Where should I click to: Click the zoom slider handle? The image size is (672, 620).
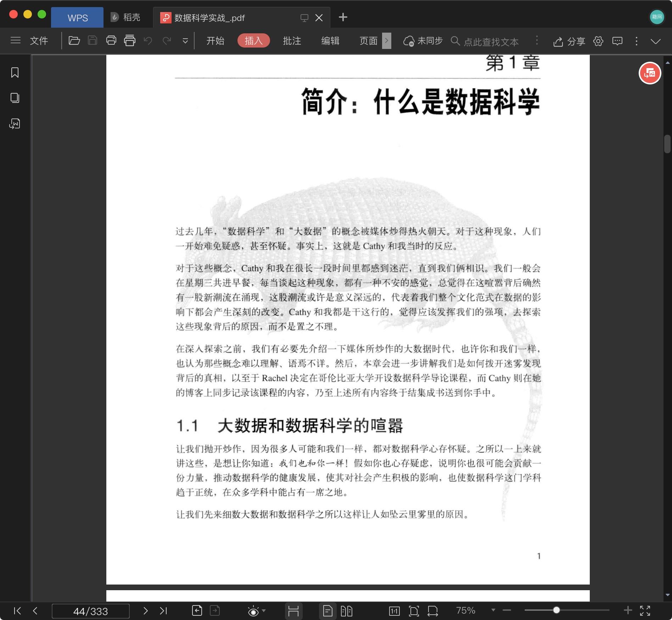click(x=556, y=610)
